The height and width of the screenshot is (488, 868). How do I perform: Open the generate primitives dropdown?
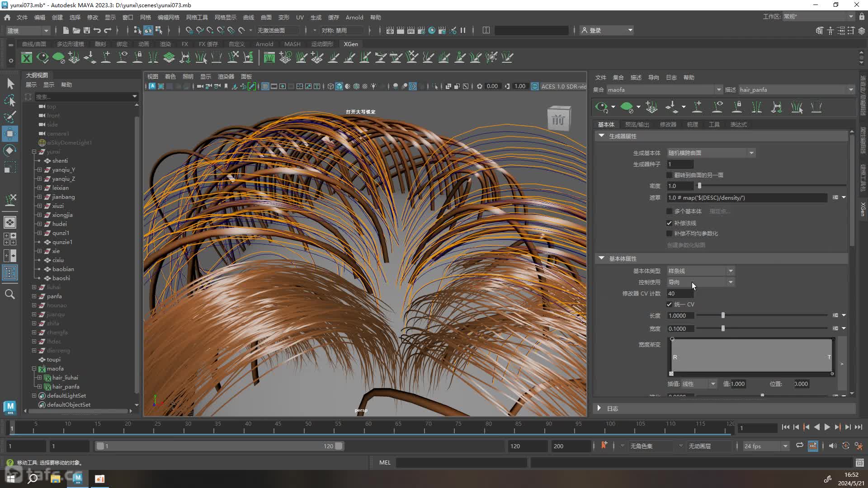pos(711,153)
